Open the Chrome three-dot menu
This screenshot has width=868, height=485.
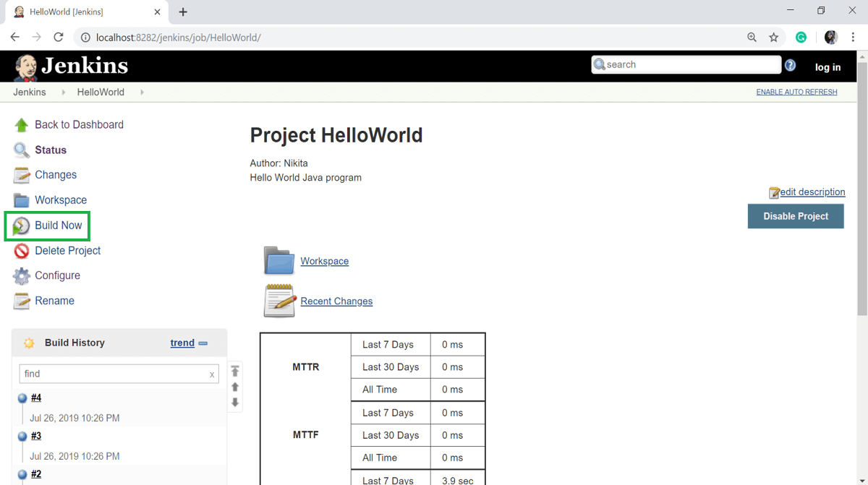click(x=854, y=37)
